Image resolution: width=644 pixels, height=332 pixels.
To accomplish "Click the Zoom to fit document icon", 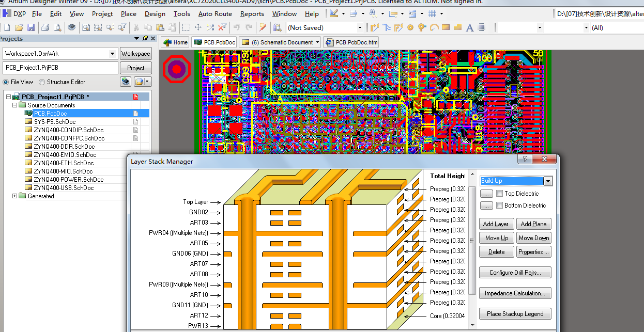I will (x=86, y=27).
